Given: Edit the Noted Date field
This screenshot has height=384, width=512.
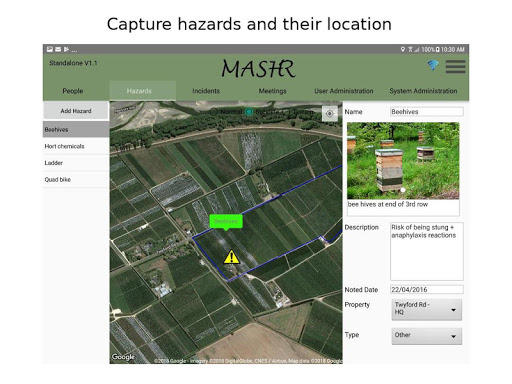Looking at the screenshot, I should click(x=427, y=289).
